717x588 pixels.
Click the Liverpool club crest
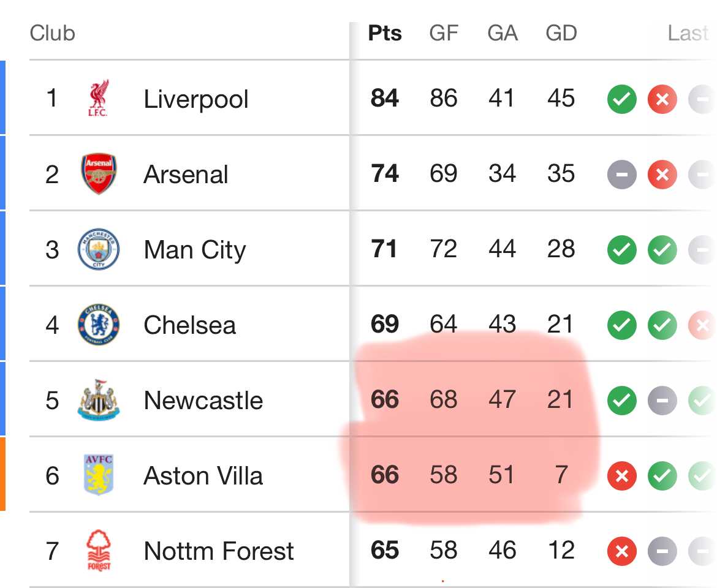point(98,98)
